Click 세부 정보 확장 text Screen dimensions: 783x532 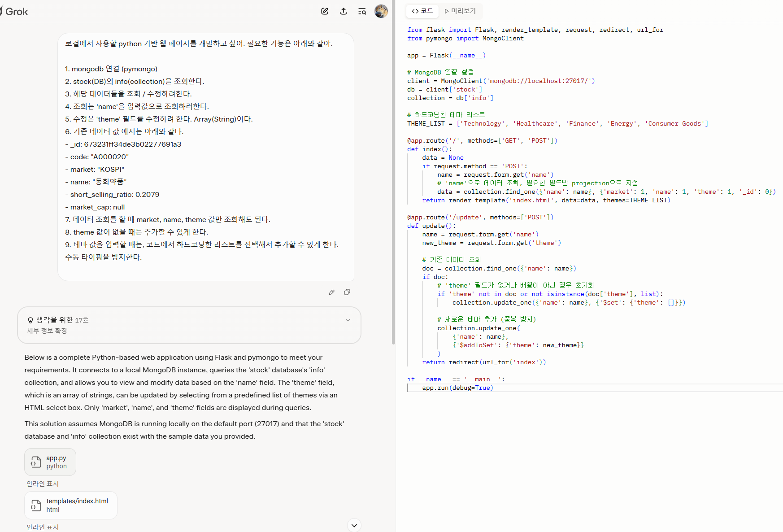tap(47, 331)
